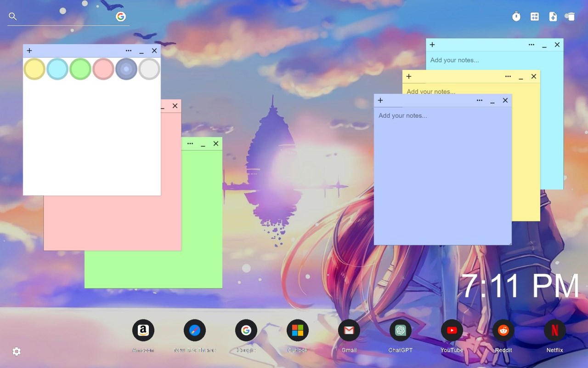Click the trash notes icon
This screenshot has width=588, height=368.
pyautogui.click(x=570, y=17)
